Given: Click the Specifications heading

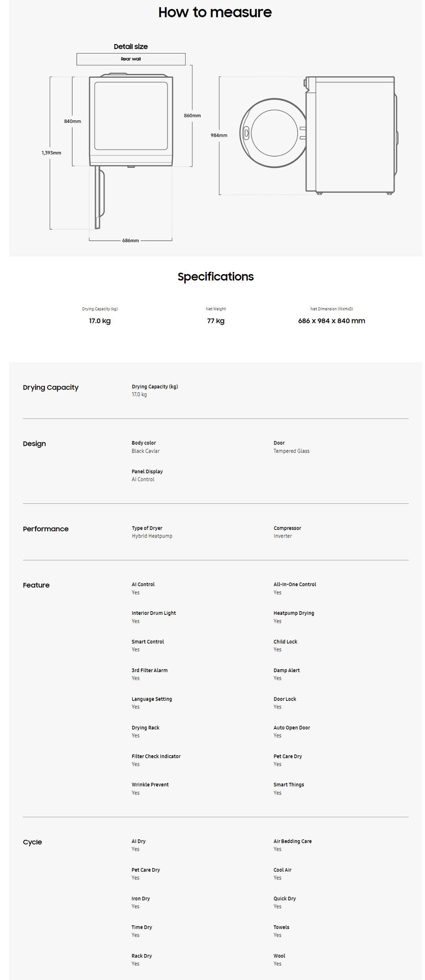Looking at the screenshot, I should click(215, 277).
